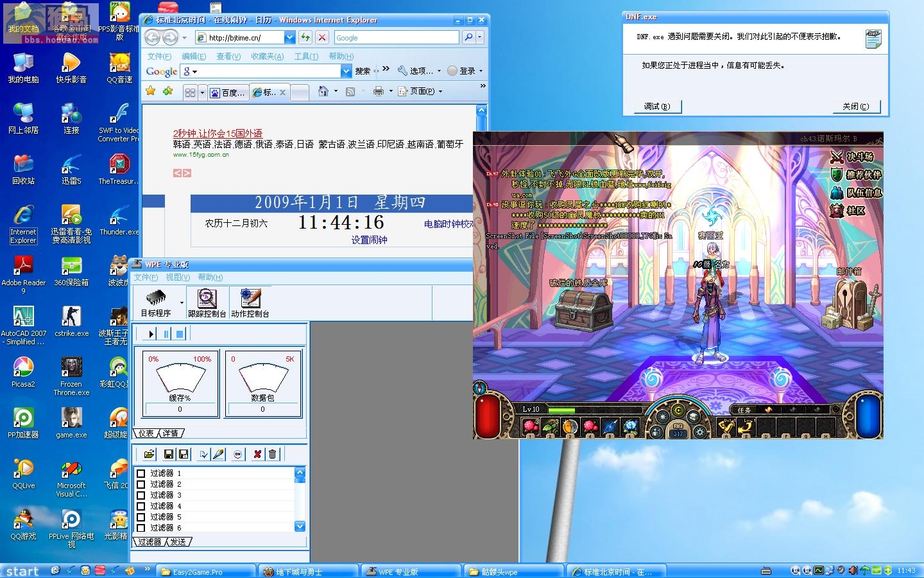Screen dimensions: 924x578
Task: Click the checkmark filter icon in WPE toolbar
Action: (x=203, y=454)
